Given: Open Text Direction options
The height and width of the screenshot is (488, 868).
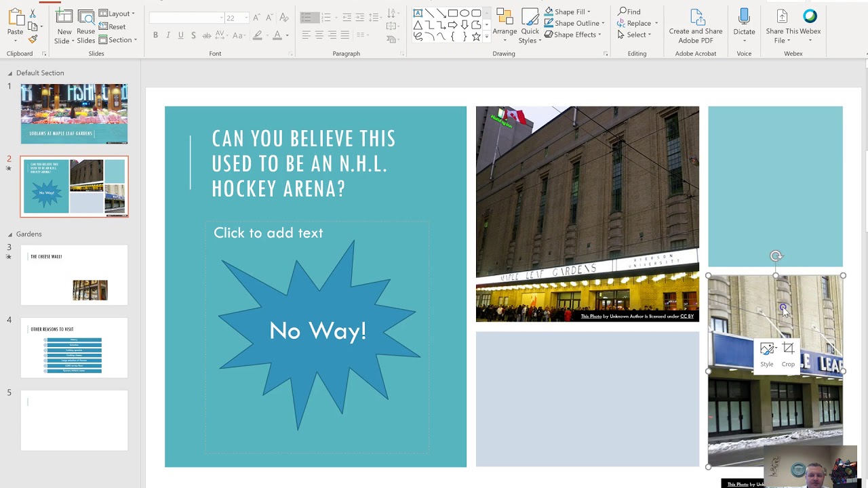Looking at the screenshot, I should [392, 14].
